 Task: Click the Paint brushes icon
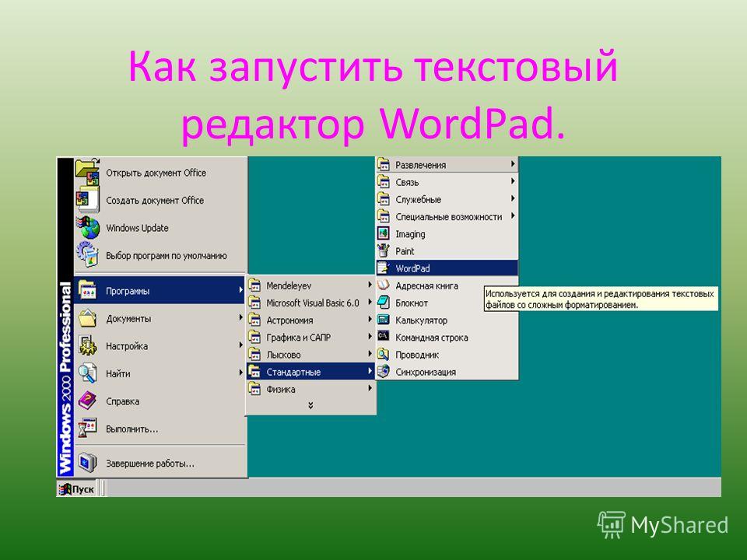click(384, 250)
